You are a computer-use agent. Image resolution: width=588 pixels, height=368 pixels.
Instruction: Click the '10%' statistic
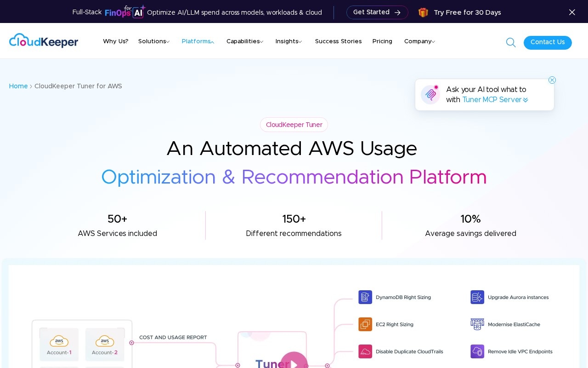tap(470, 219)
